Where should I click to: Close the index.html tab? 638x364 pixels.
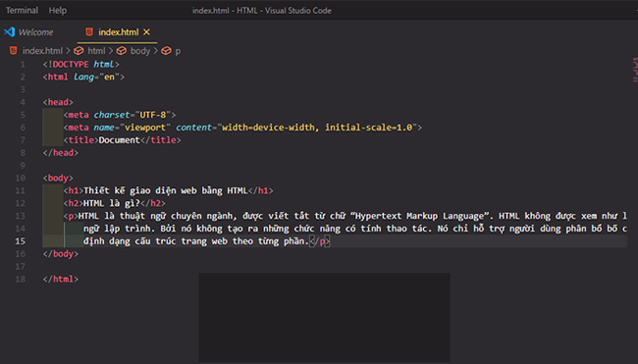[x=146, y=31]
